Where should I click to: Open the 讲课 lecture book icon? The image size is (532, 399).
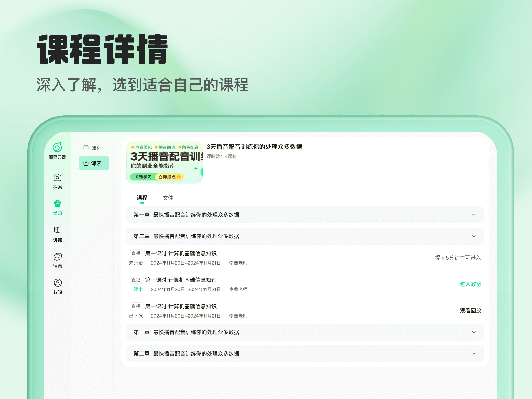click(x=57, y=230)
